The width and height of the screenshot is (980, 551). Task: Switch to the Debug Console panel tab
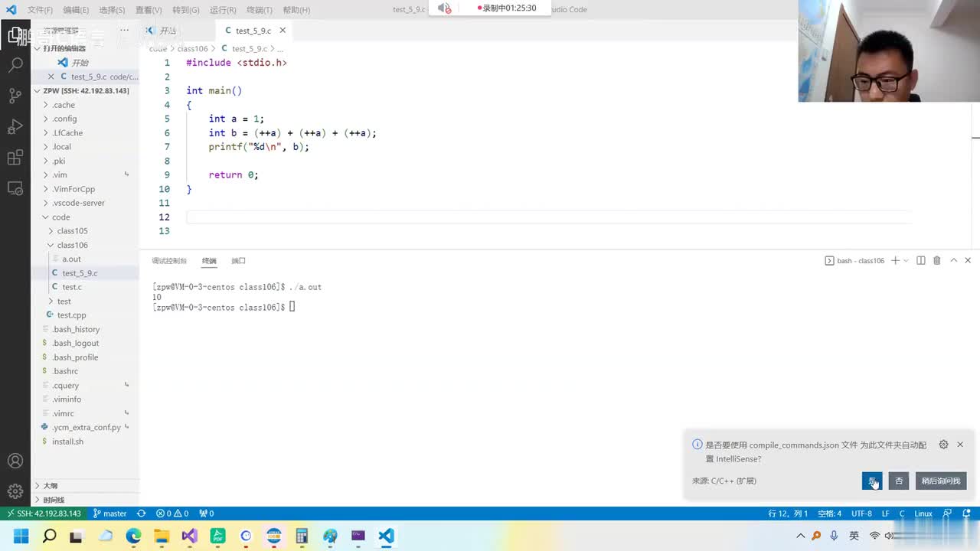pos(169,261)
